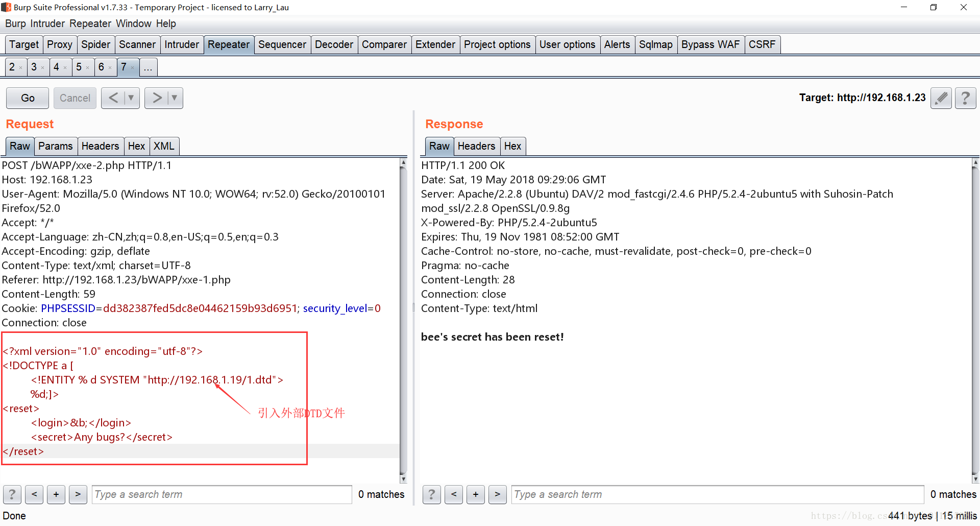Click the PHPSESSID cookie line

click(x=191, y=308)
